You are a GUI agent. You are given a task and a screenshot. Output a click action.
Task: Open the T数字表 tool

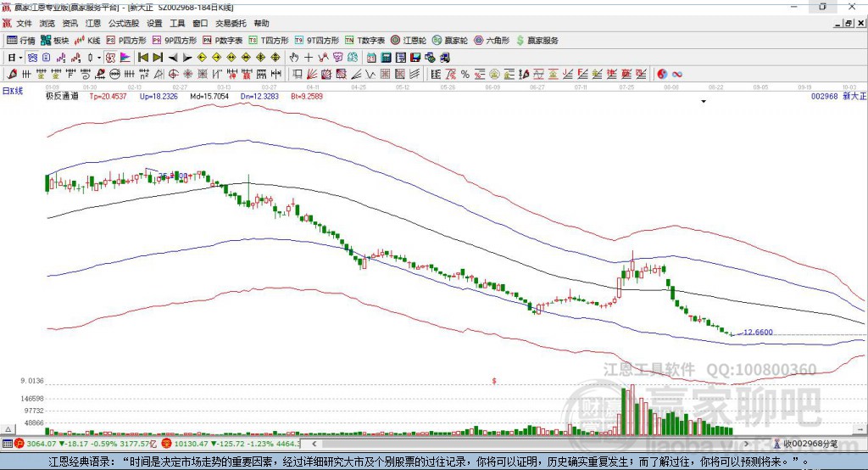click(x=364, y=41)
